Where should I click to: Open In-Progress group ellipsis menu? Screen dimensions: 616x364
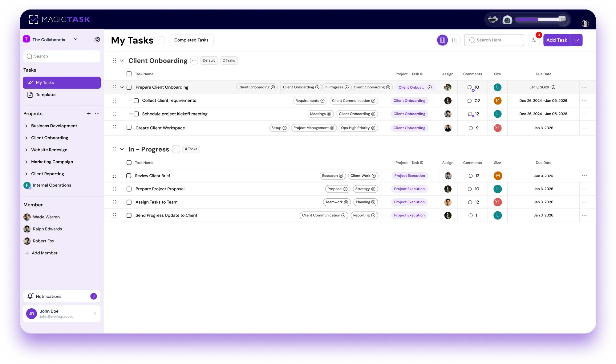pyautogui.click(x=176, y=149)
